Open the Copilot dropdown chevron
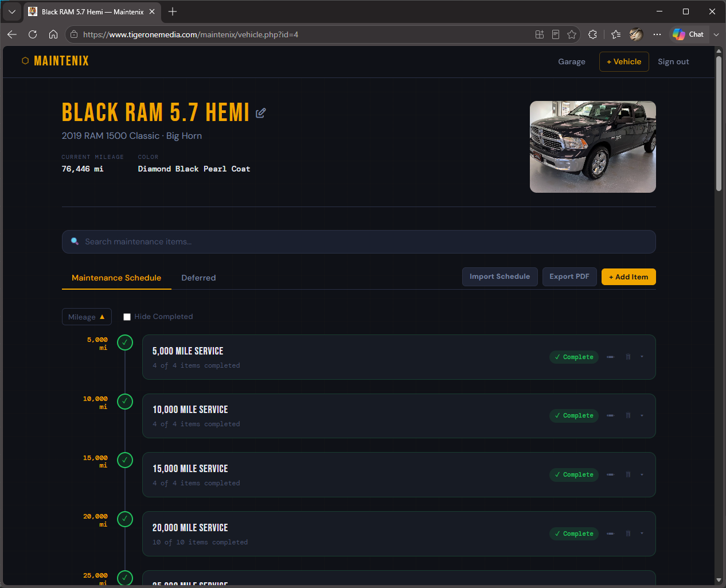 point(716,34)
